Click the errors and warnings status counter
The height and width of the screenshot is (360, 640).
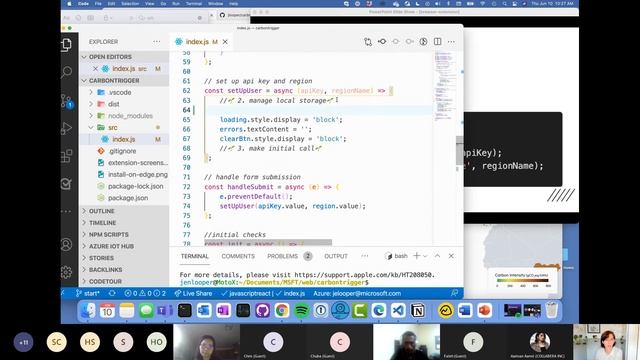click(145, 293)
